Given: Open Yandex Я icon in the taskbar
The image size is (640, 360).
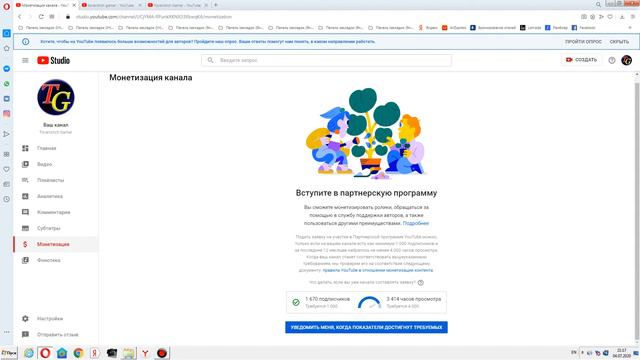Looking at the screenshot, I should [x=95, y=353].
